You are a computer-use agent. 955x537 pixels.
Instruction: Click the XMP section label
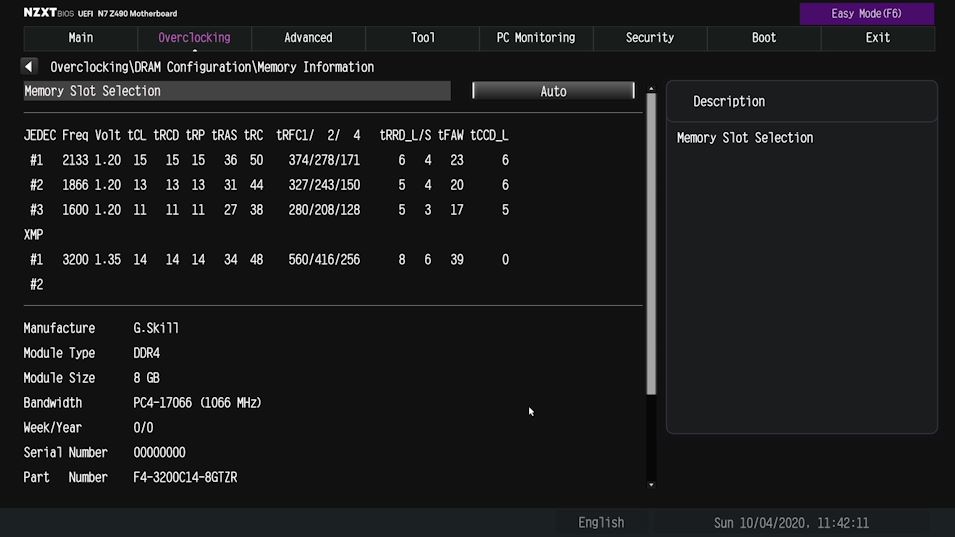[x=33, y=235]
